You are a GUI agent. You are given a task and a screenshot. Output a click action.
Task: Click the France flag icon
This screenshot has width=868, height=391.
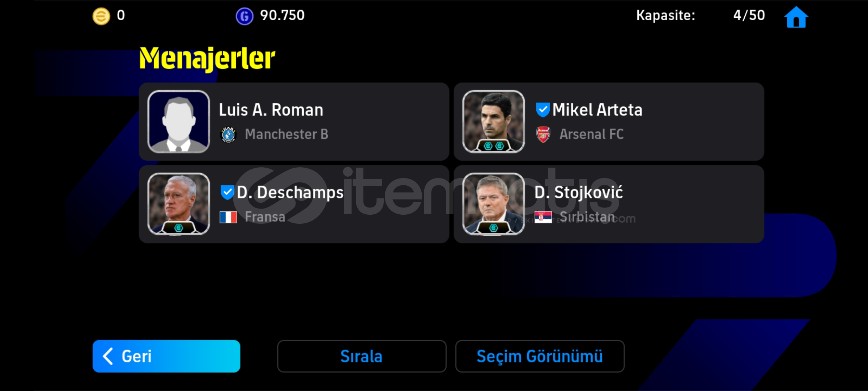point(228,217)
